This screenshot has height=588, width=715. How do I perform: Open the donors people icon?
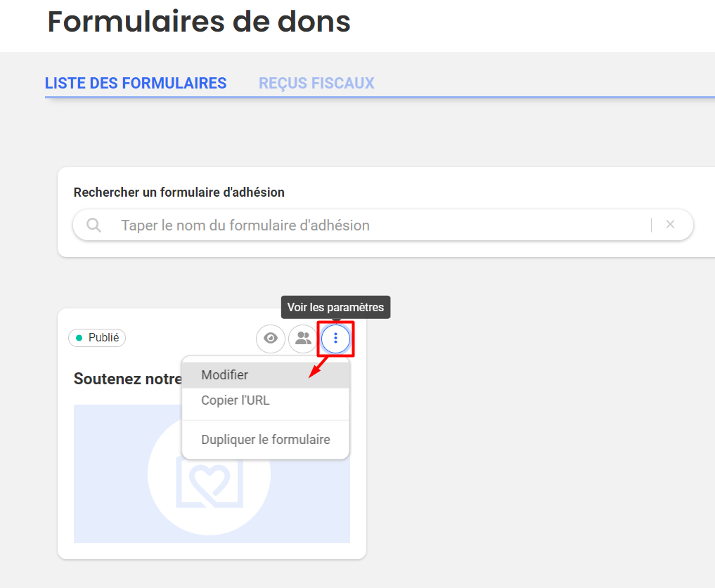pos(303,338)
